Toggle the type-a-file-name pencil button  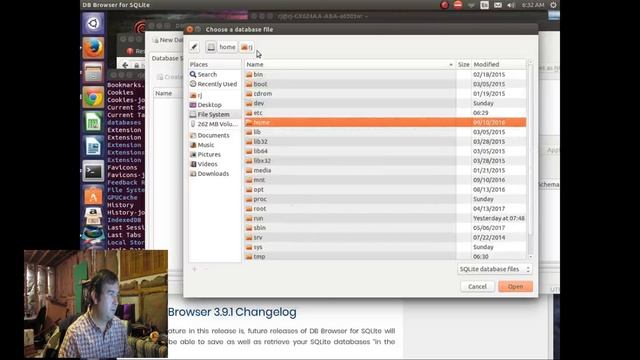pos(195,47)
